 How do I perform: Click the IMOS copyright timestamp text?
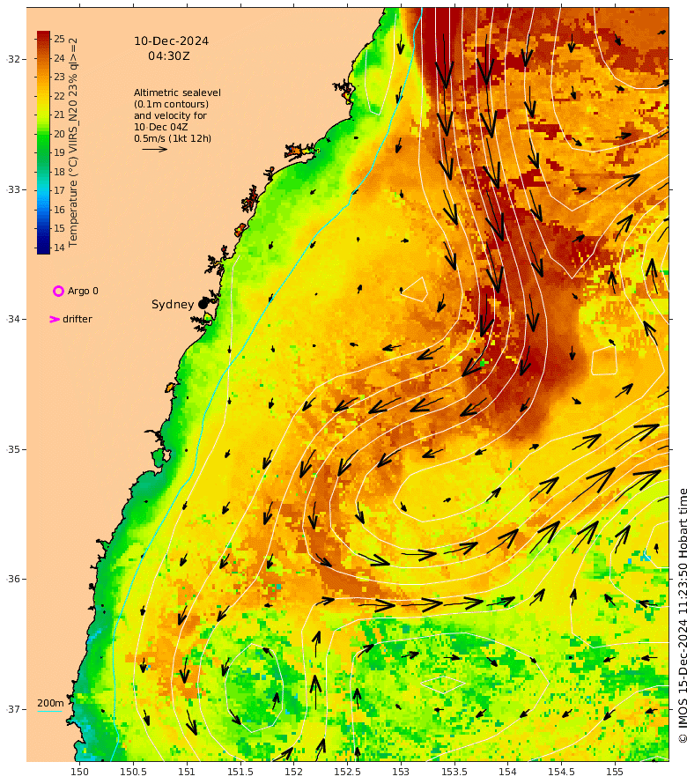tap(683, 616)
